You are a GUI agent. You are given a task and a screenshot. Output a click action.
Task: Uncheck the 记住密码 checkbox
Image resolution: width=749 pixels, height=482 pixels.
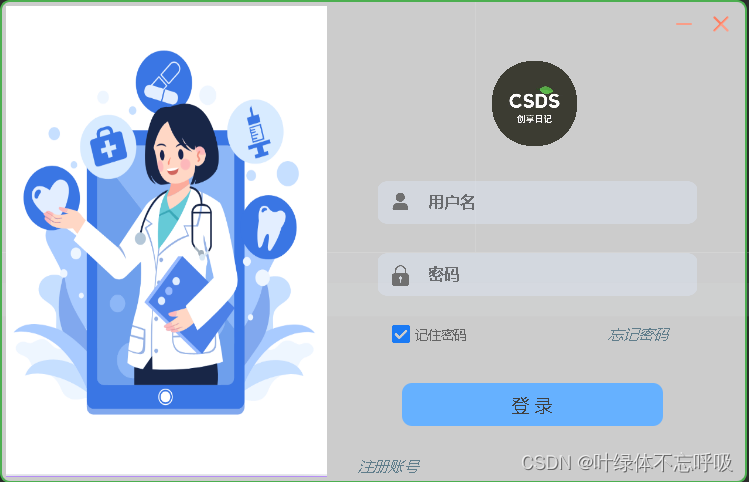pyautogui.click(x=400, y=334)
